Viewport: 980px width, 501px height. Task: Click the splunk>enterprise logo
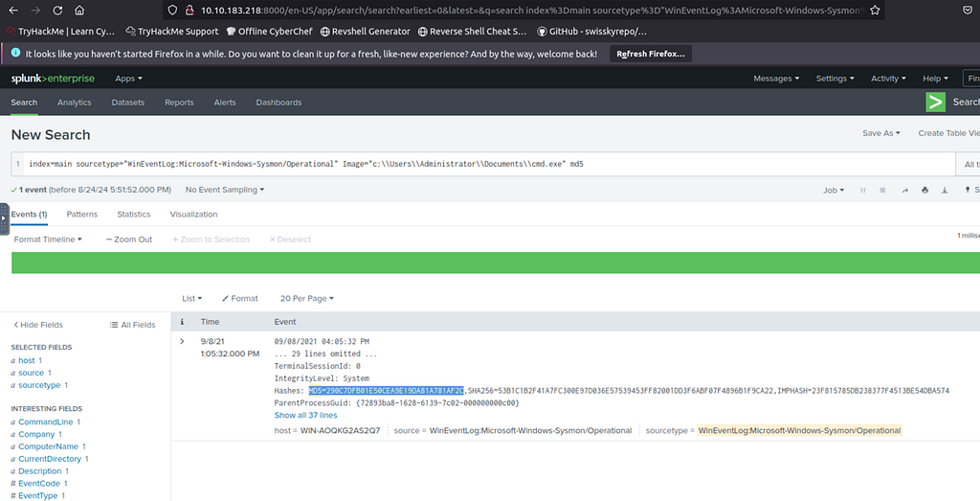53,79
